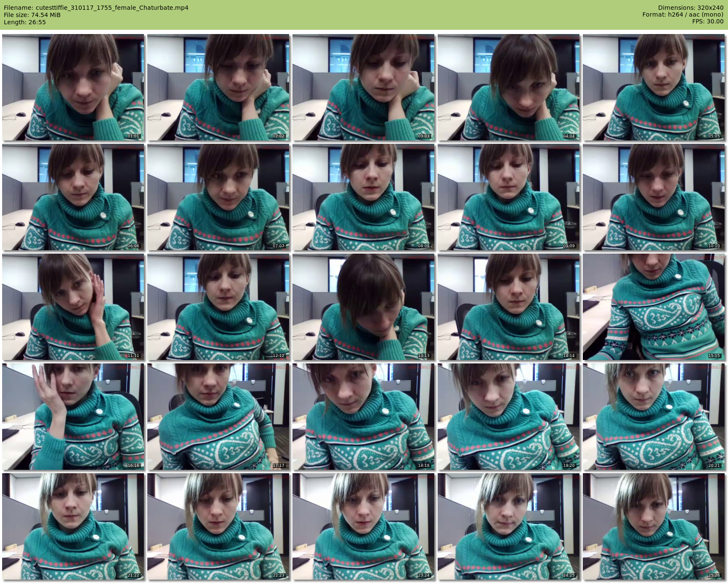Select the thumbnail stamped 01:01
Image resolution: width=728 pixels, height=583 pixels.
click(73, 87)
